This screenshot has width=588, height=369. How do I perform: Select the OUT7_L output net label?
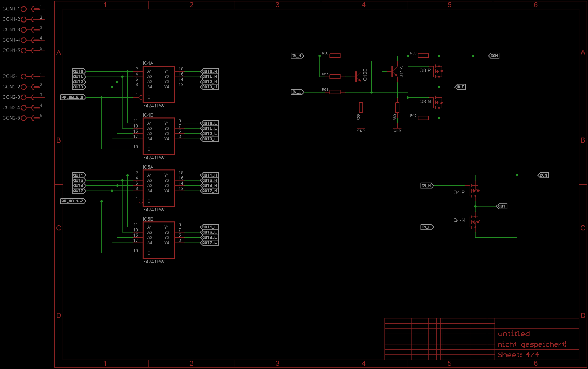209,243
